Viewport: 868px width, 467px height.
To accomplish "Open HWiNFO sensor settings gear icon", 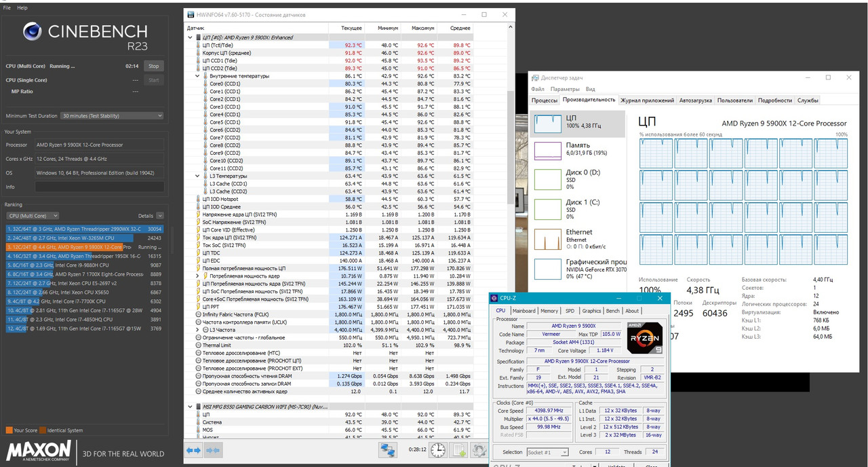I will (x=479, y=450).
